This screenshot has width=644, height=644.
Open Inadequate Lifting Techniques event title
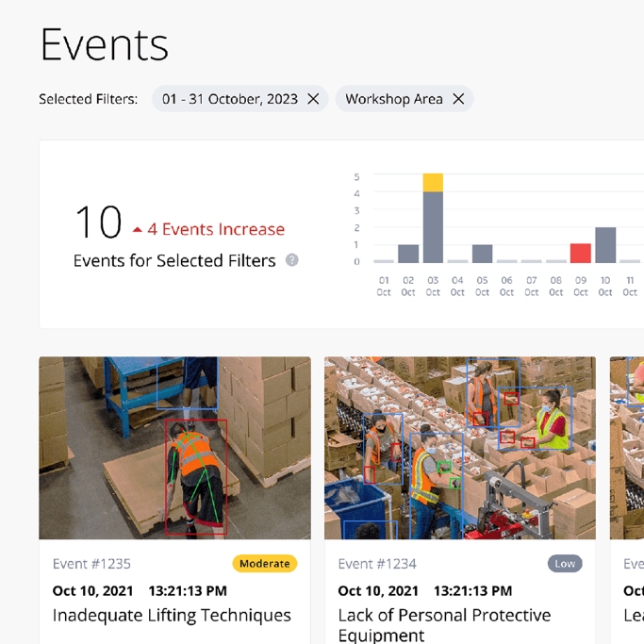[x=172, y=616]
